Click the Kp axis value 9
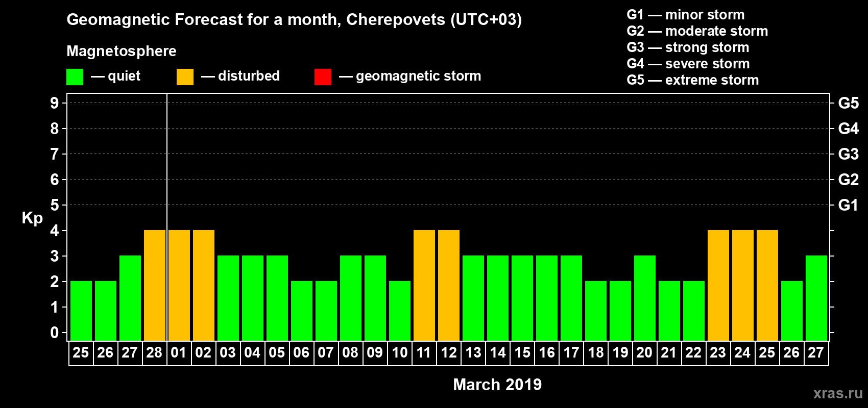868x408 pixels. 55,103
